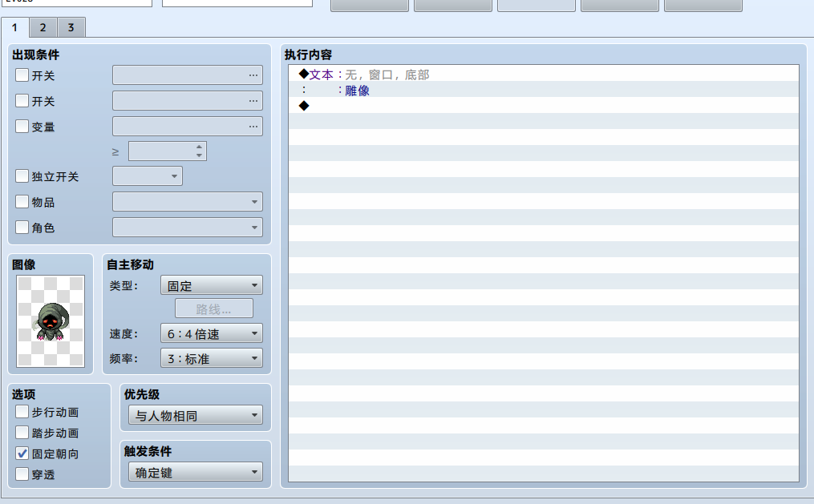Screen dimensions: 814x504
Task: Click the ellipsis button in 变量 row
Action: [x=253, y=127]
